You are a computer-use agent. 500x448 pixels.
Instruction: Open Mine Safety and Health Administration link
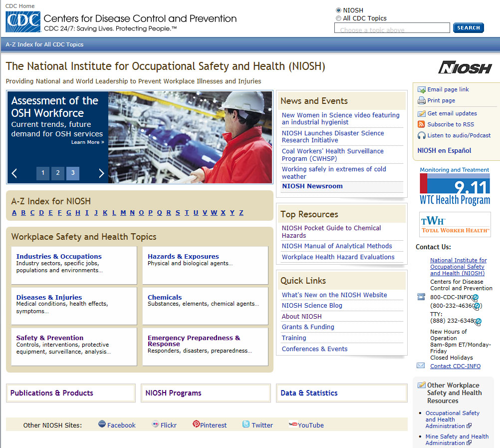[457, 440]
